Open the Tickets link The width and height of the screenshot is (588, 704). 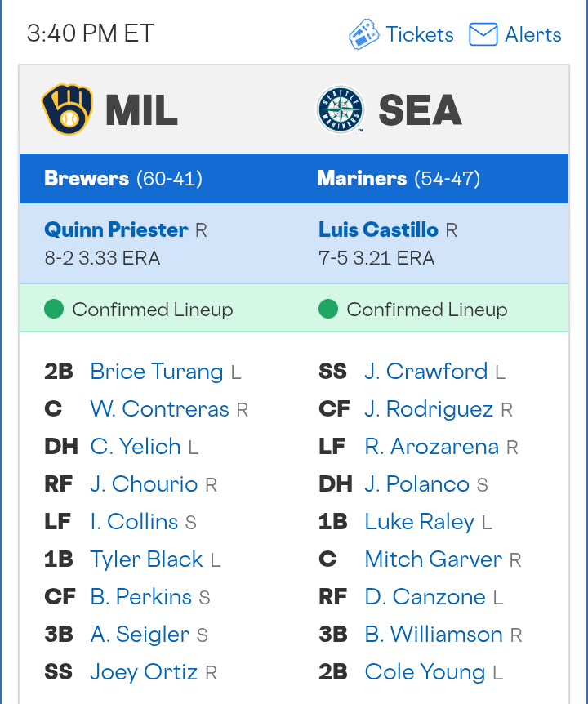tap(420, 34)
